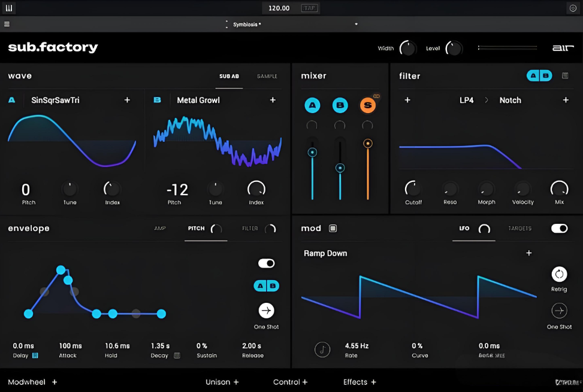Click oscillator B Index knob
The height and width of the screenshot is (392, 583).
[x=256, y=189]
